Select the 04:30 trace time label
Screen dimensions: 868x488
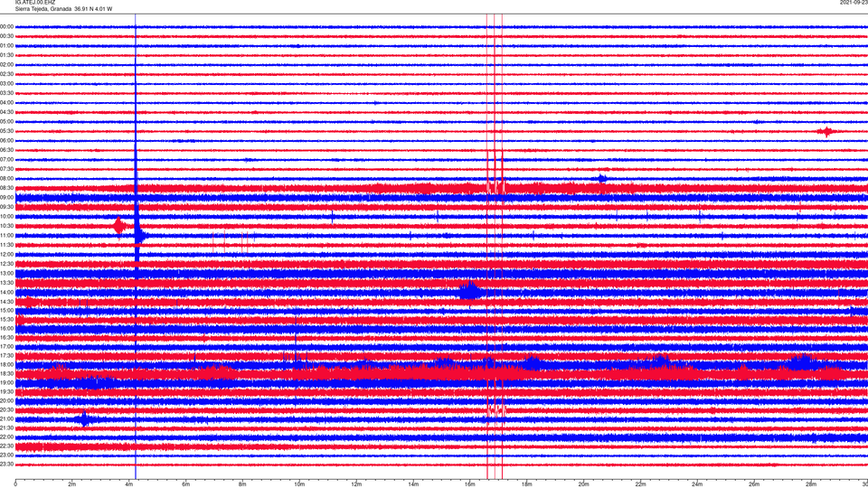tap(6, 112)
